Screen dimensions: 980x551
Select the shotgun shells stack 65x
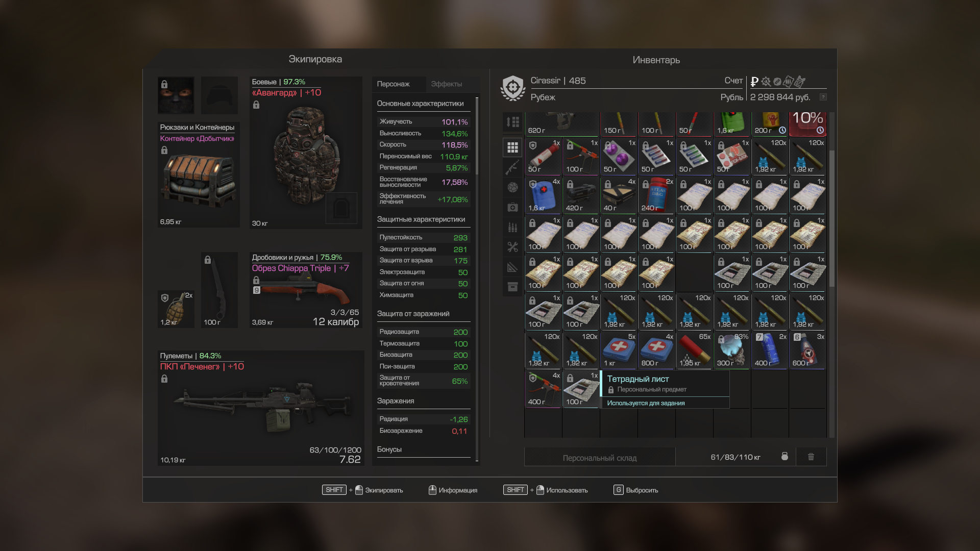(695, 350)
